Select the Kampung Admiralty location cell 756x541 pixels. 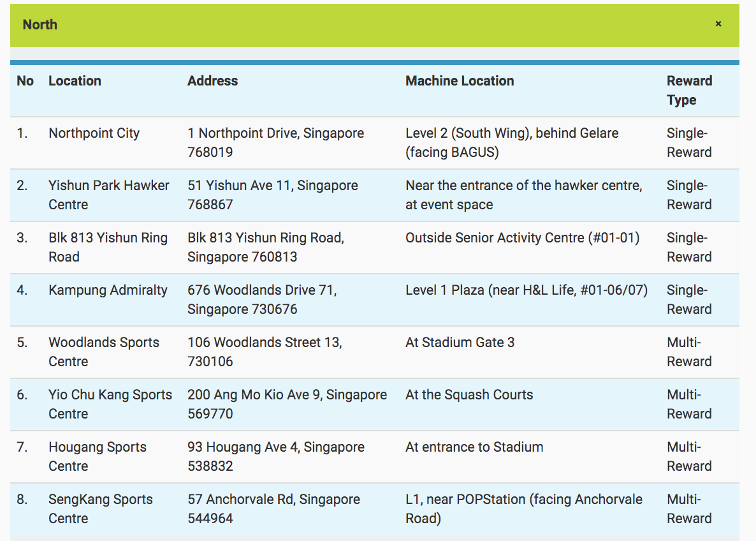click(108, 290)
